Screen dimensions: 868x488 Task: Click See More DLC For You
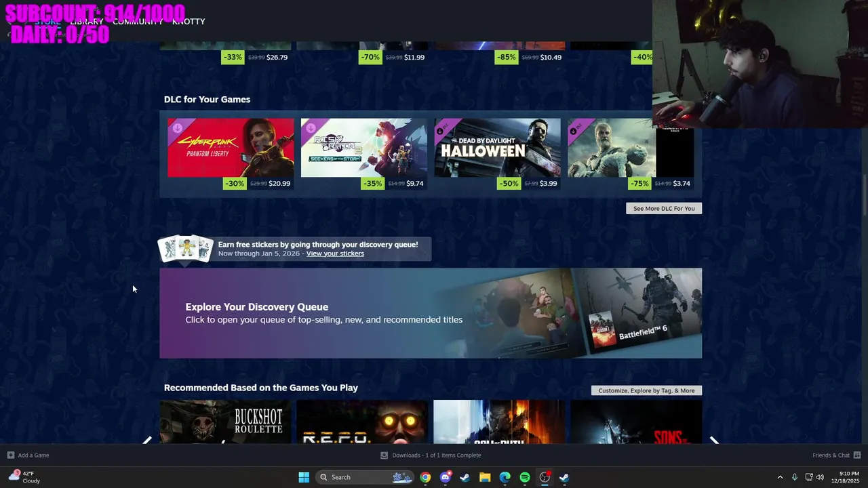[664, 209]
